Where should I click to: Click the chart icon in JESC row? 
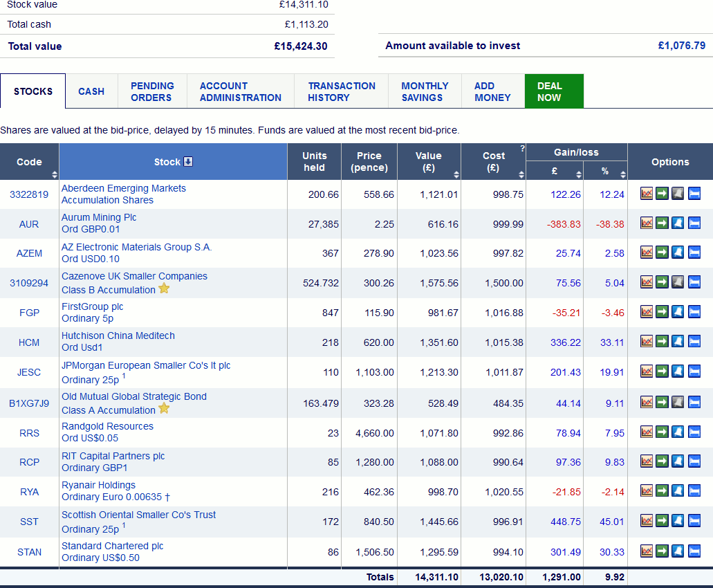point(646,371)
